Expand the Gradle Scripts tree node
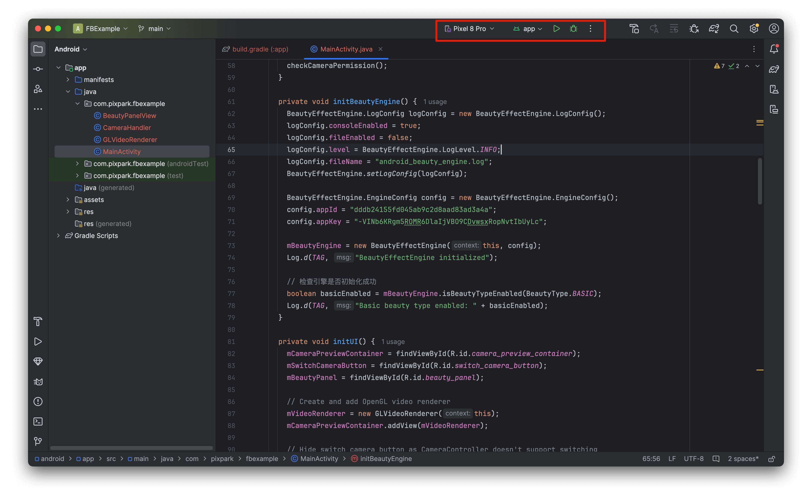Screen dimensions: 812x504 pyautogui.click(x=59, y=236)
